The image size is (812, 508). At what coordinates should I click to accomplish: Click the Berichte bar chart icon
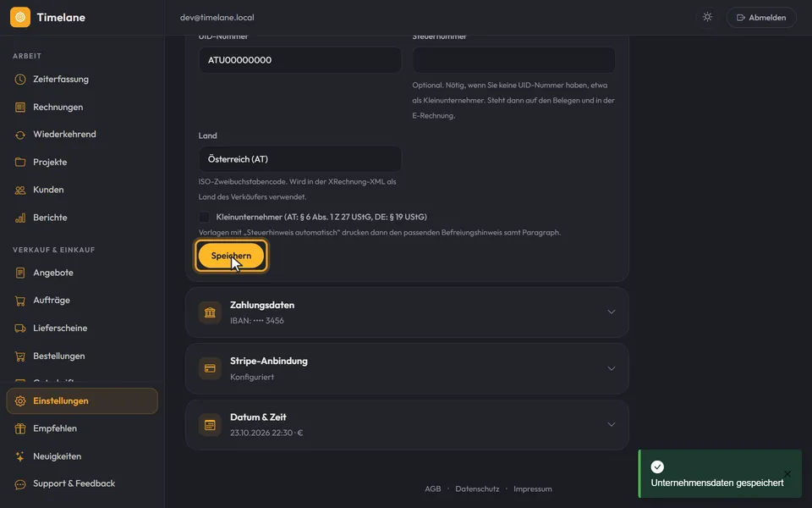click(x=20, y=218)
